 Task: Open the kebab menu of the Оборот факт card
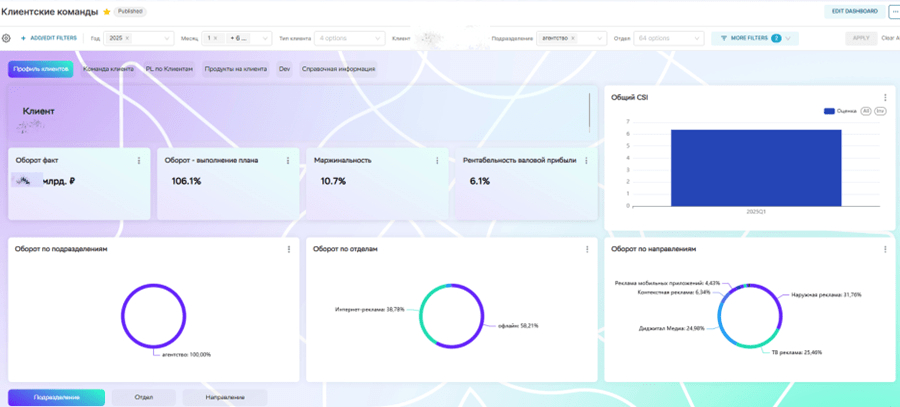(139, 161)
